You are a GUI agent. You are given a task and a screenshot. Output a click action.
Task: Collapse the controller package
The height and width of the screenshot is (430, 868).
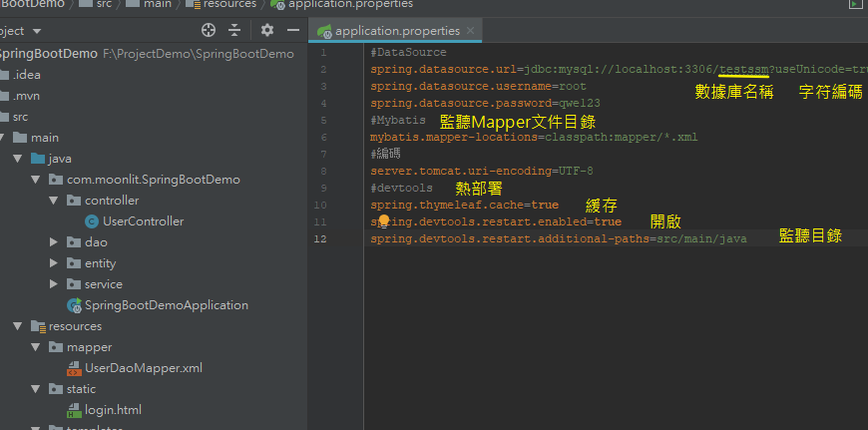54,201
